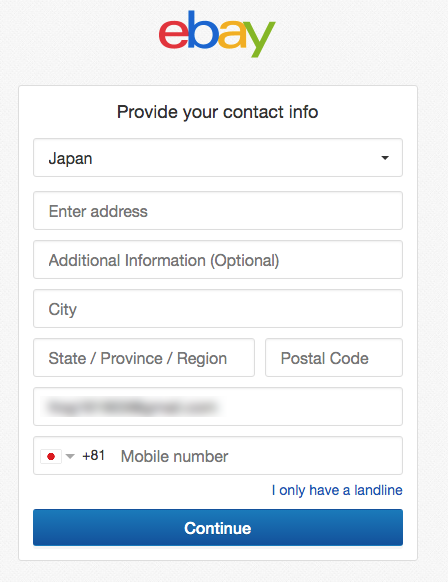Viewport: 448px width, 582px height.
Task: Click the caret arrow in the country selector
Action: (x=385, y=158)
